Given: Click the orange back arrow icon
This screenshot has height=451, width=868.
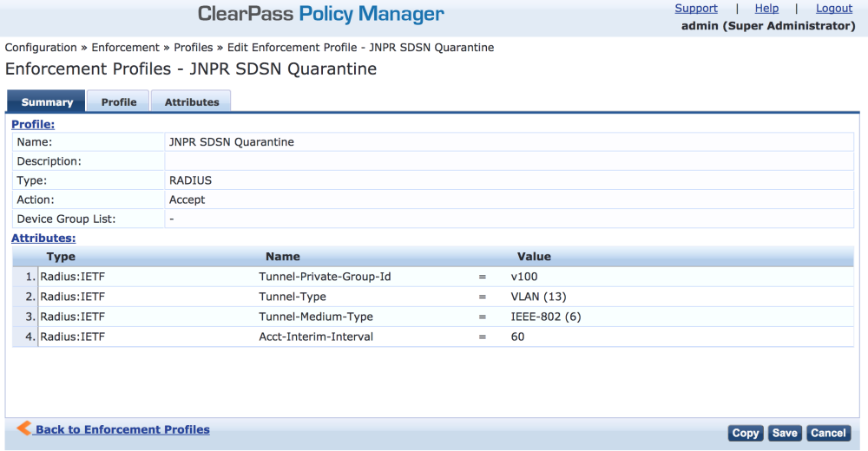Looking at the screenshot, I should pos(24,428).
